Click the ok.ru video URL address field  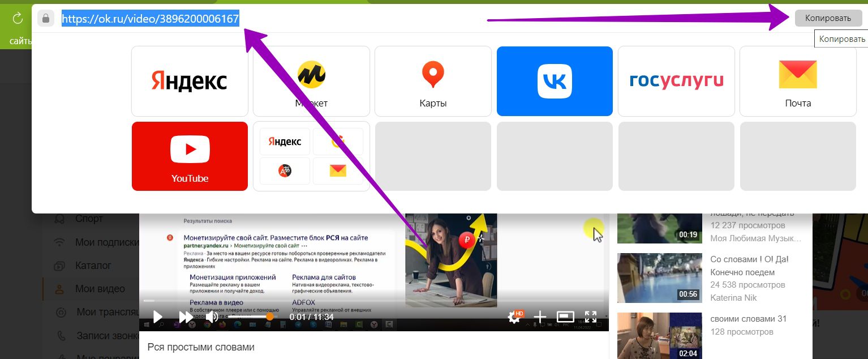[x=150, y=19]
